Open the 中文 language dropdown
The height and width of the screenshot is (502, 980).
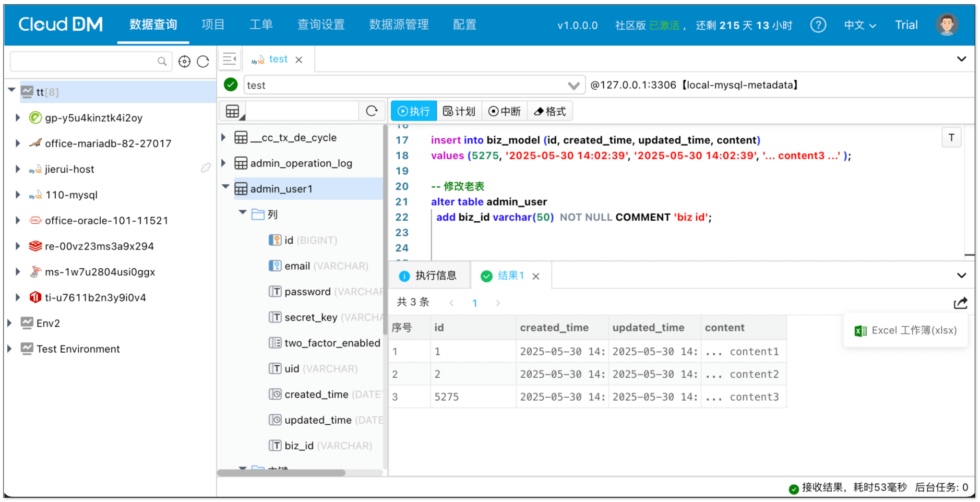point(860,25)
